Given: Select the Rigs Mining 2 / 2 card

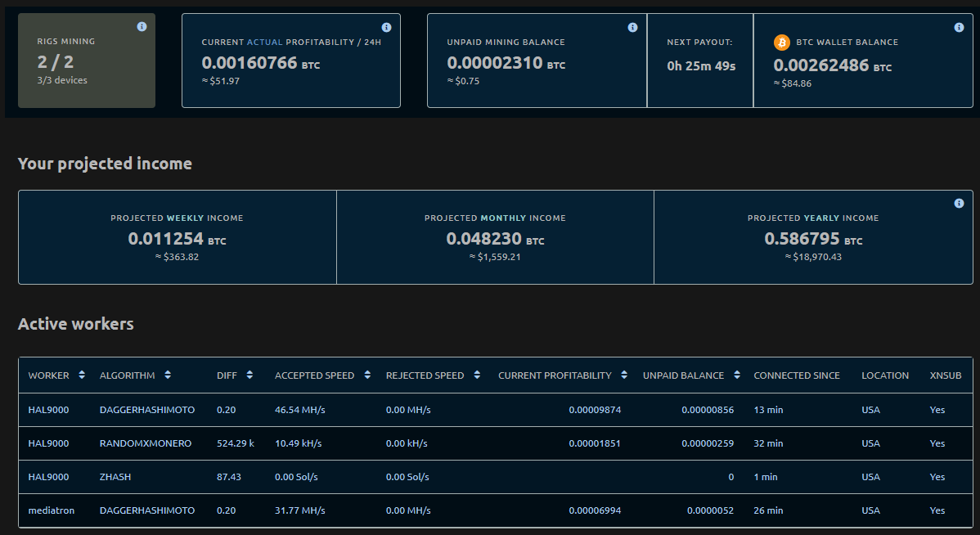Looking at the screenshot, I should pyautogui.click(x=87, y=61).
